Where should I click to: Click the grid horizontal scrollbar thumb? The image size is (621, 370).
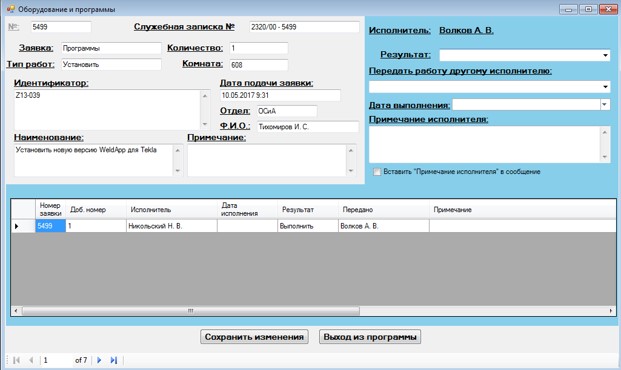tap(190, 311)
